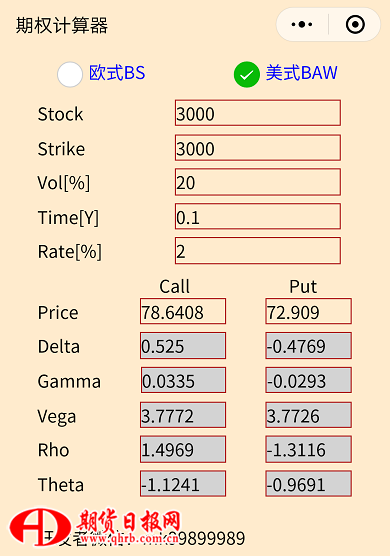
Task: Select the 美式BAW radio button
Action: tap(247, 74)
